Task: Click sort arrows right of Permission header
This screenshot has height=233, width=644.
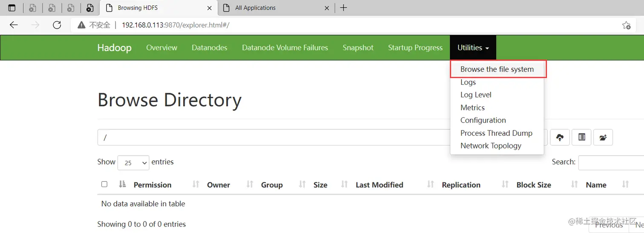Action: tap(196, 184)
